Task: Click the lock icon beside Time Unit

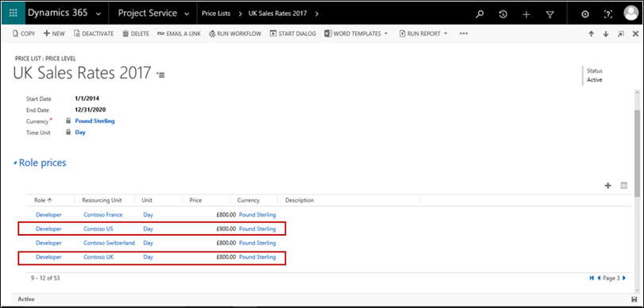Action: tap(68, 133)
